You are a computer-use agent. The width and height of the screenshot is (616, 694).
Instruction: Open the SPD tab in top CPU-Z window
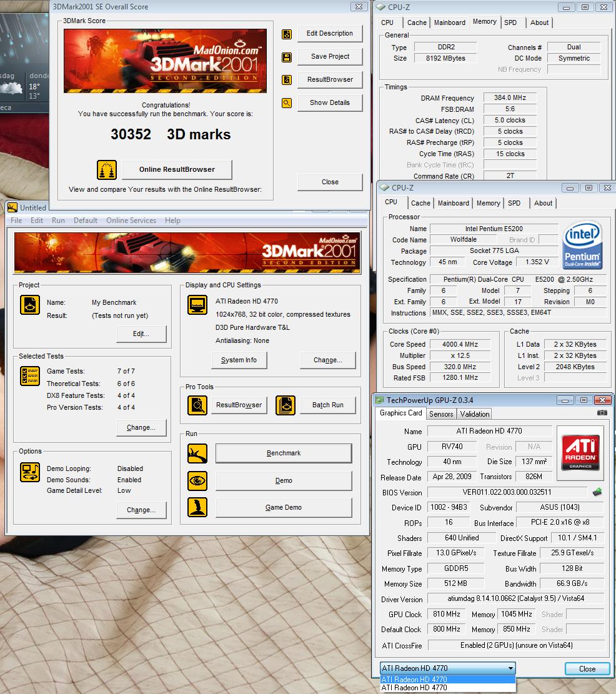(510, 22)
